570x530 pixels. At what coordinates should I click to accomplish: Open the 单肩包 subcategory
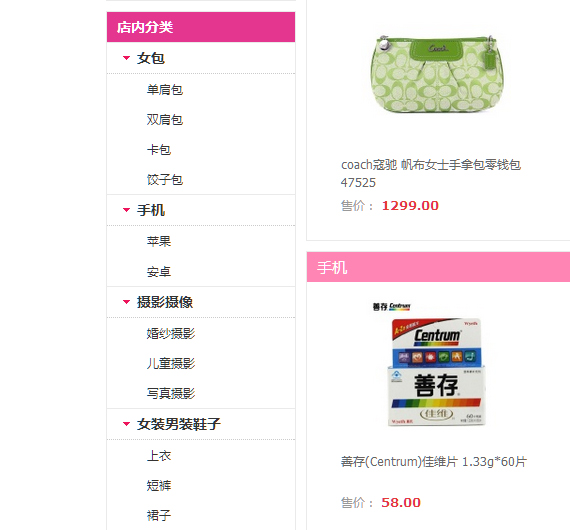(x=165, y=89)
